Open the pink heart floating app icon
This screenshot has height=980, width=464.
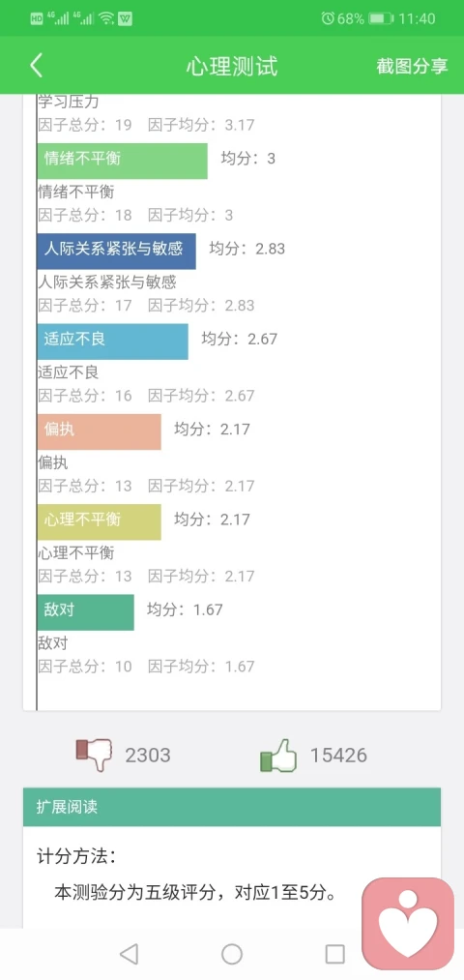[408, 924]
